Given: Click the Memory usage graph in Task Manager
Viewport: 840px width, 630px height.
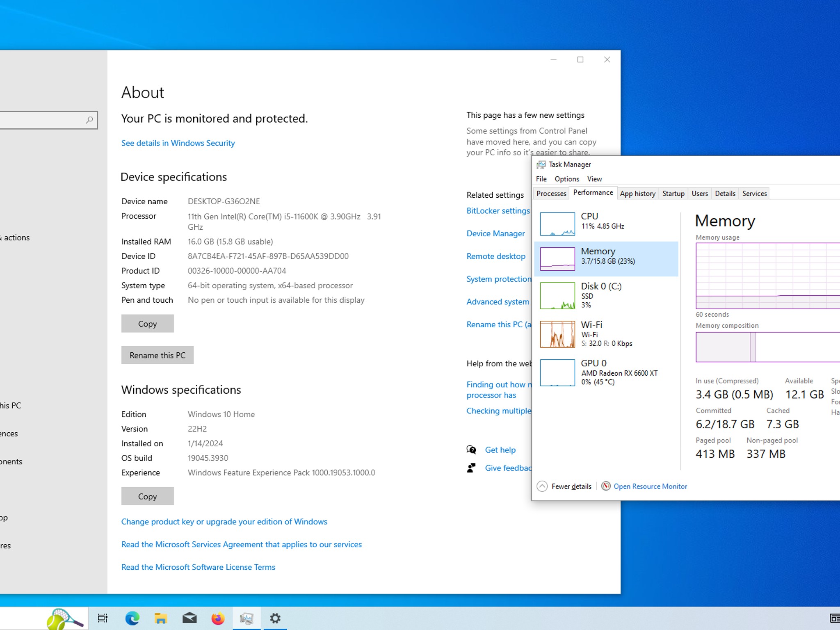Looking at the screenshot, I should (768, 276).
